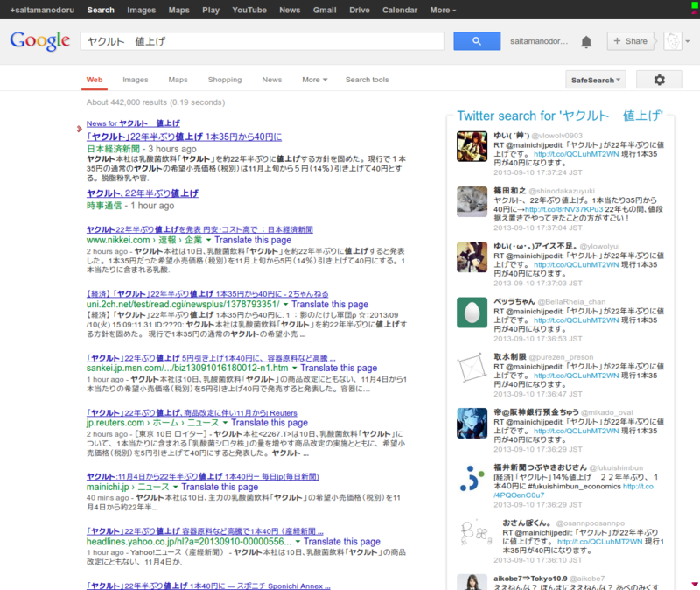Viewport: 700px width, 590px height.
Task: Click avatar of @ylowolyui tweet
Action: pos(472,256)
